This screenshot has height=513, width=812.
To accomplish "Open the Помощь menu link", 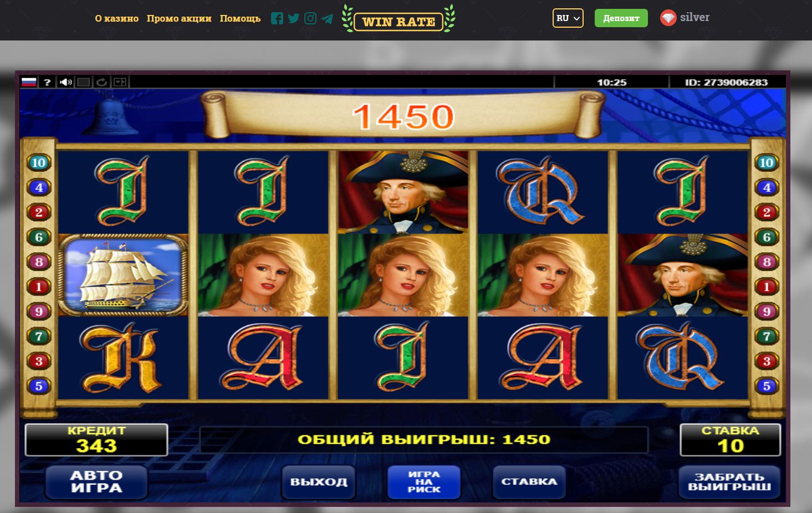I will point(240,18).
